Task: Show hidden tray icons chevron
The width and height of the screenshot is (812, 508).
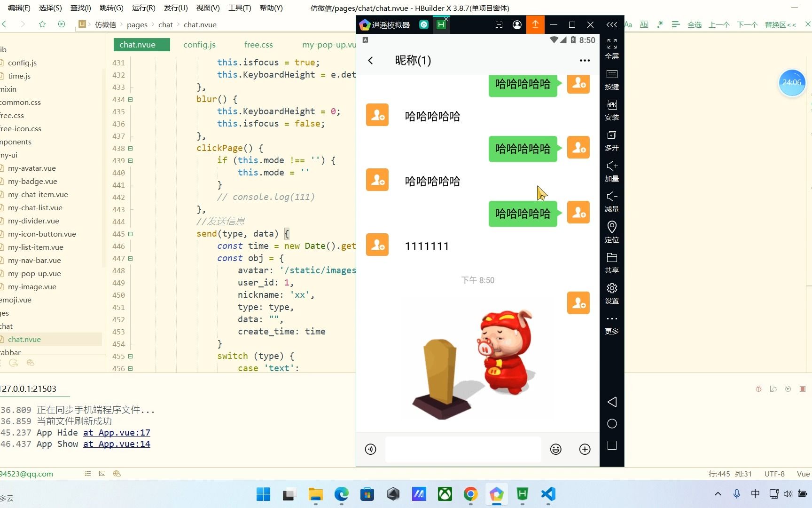Action: coord(718,494)
